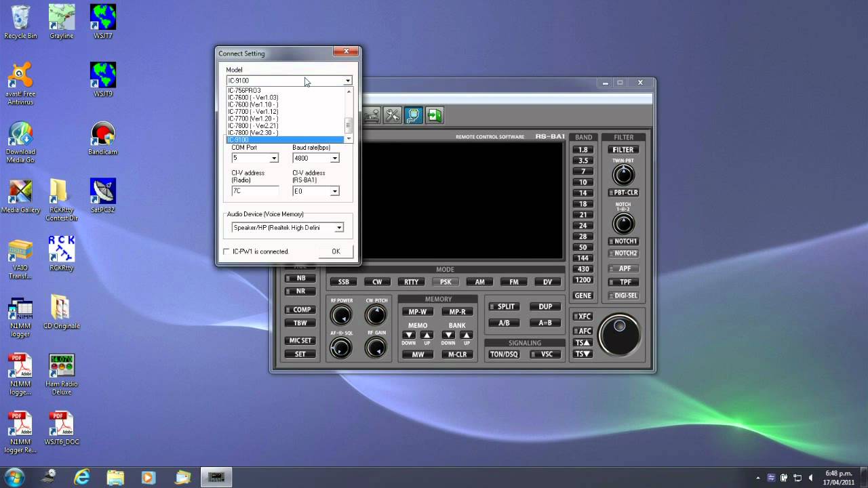Select the N1MM logger desktop icon
868x488 pixels.
(x=20, y=317)
